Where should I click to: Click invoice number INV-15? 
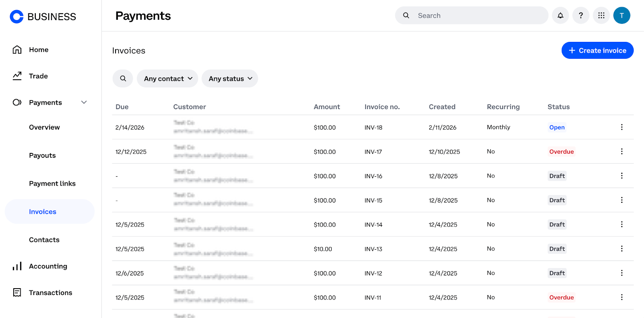(x=374, y=200)
